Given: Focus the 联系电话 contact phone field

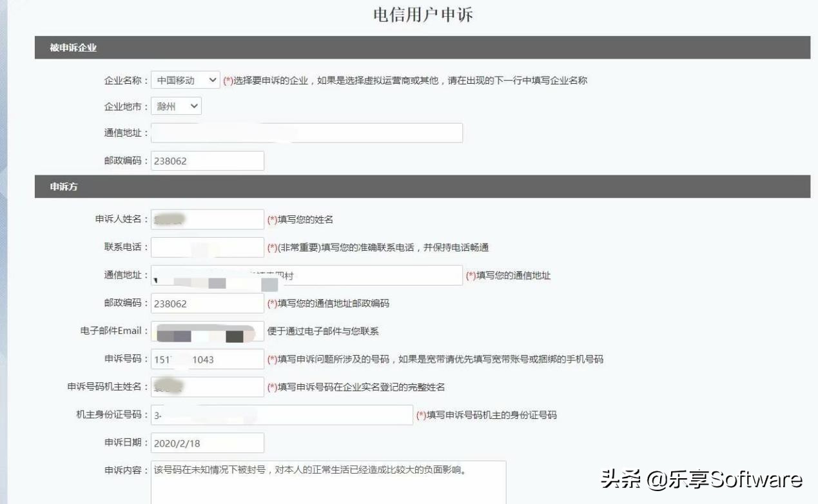Looking at the screenshot, I should [x=206, y=247].
